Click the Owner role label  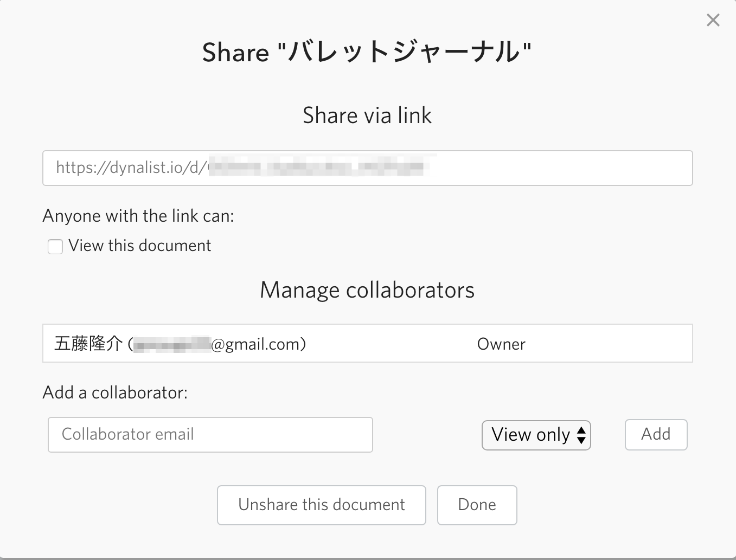click(501, 344)
